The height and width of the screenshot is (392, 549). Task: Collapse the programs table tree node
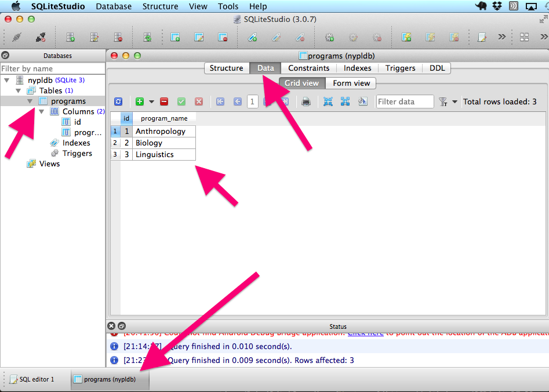tap(30, 101)
